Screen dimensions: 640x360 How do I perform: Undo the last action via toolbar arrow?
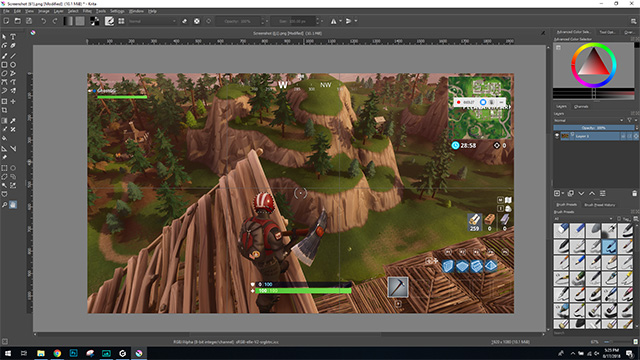43,21
